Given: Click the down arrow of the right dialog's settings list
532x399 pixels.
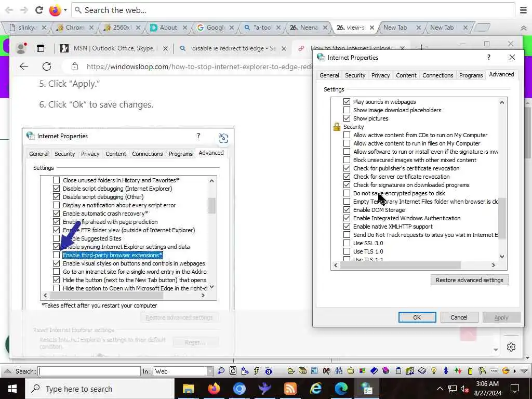Looking at the screenshot, I should pos(502,257).
